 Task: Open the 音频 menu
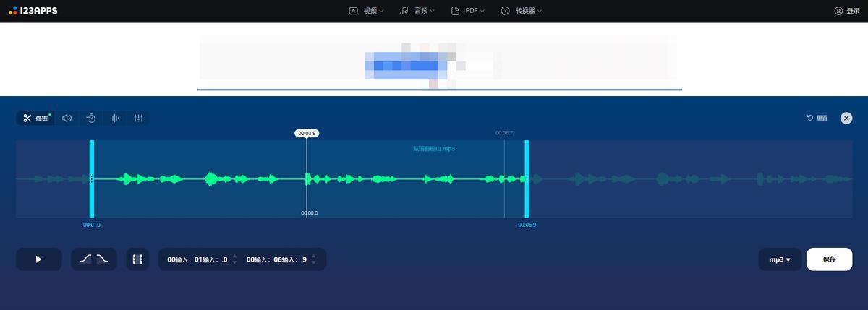click(x=417, y=11)
